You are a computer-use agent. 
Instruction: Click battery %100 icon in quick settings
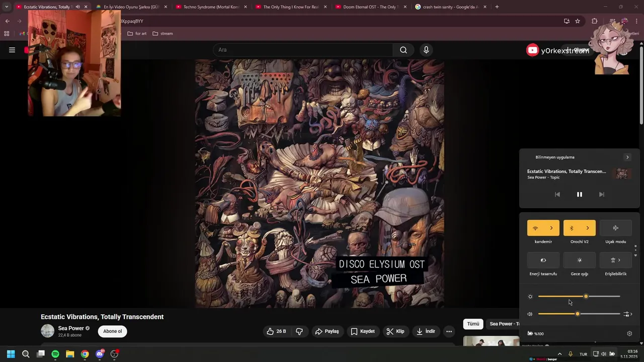pos(535,333)
